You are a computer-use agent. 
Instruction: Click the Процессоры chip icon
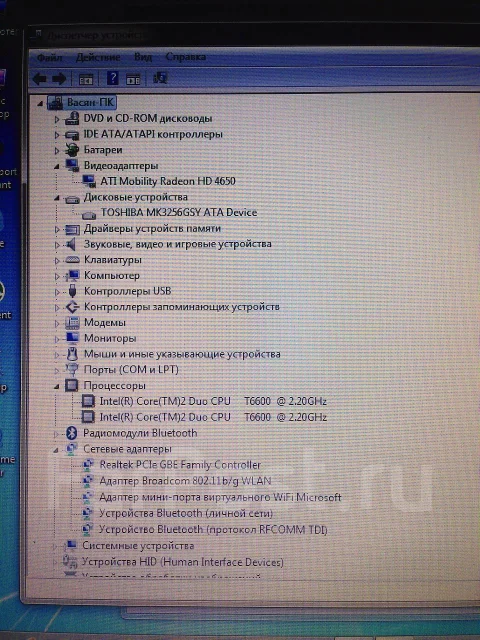point(71,385)
